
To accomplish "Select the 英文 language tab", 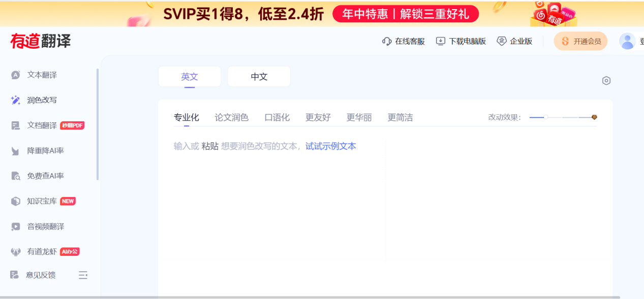I will [x=190, y=77].
